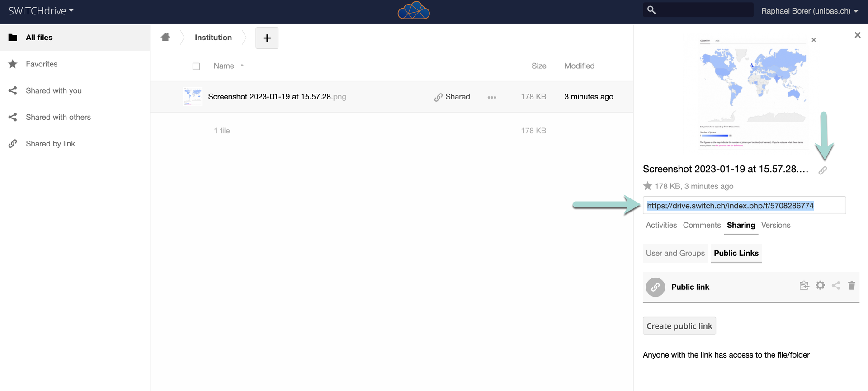Screen dimensions: 868x391
Task: Click the Create public link button
Action: click(679, 326)
